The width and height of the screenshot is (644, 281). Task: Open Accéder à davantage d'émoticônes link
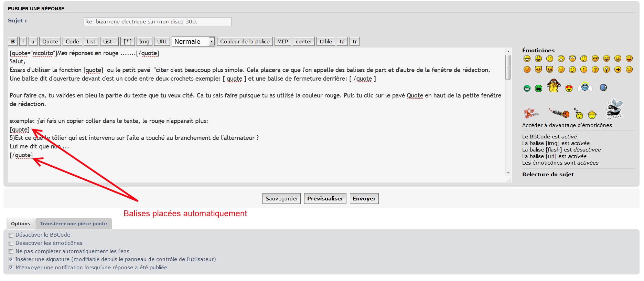(x=567, y=125)
